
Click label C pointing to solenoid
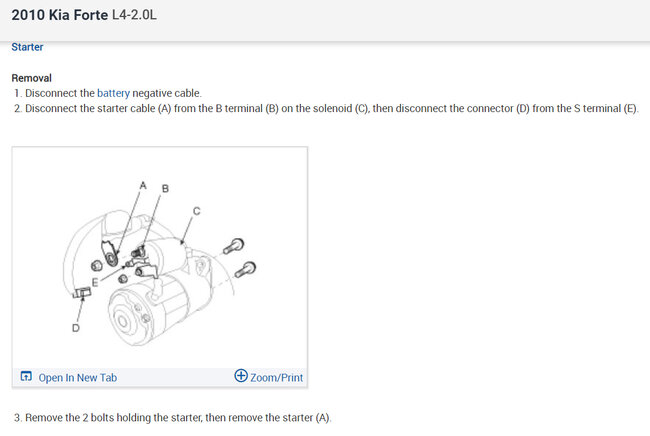pos(196,211)
